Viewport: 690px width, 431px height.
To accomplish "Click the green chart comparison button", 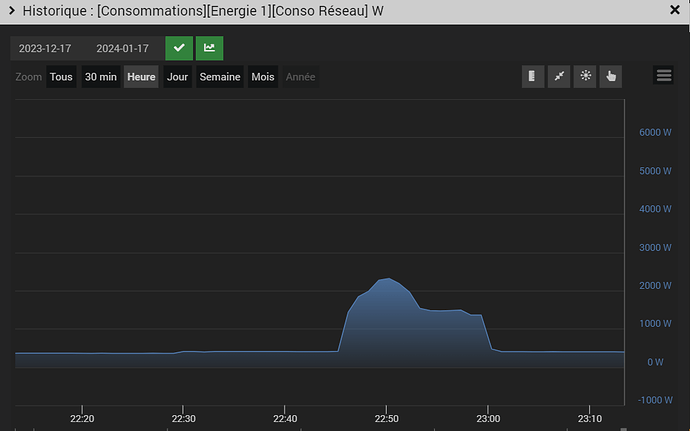I will click(x=209, y=48).
